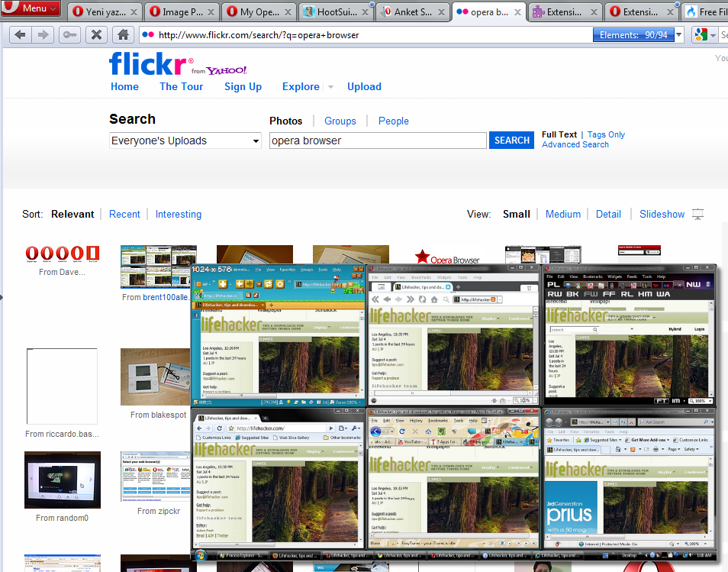Open the Slideshow link
The width and height of the screenshot is (728, 572).
[662, 214]
